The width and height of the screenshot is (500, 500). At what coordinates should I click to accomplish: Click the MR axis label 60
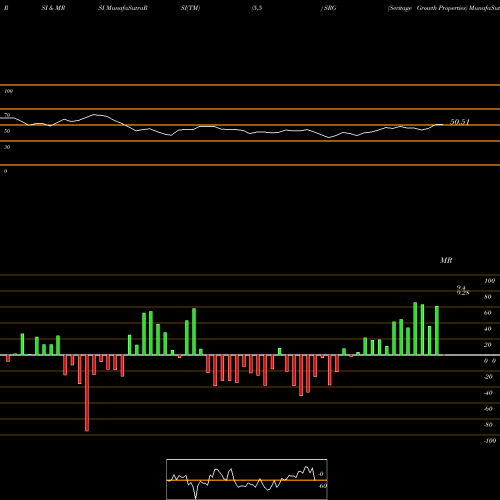(487, 313)
